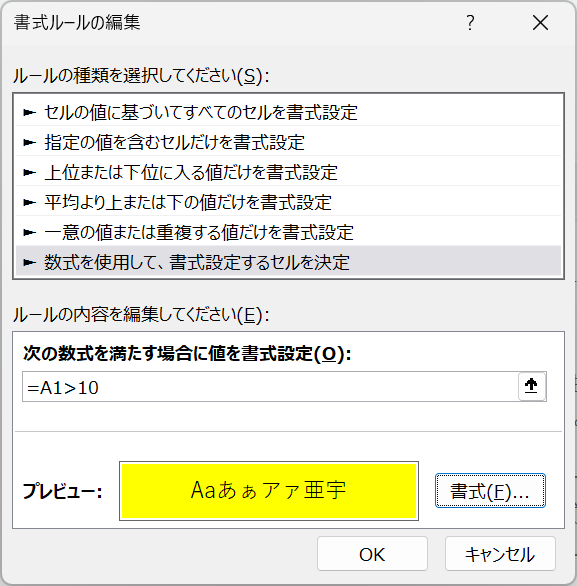Screen dimensions: 577x586
Task: Choose 数式を使用して、書式設定するセルを決定 text
Action: [197, 262]
